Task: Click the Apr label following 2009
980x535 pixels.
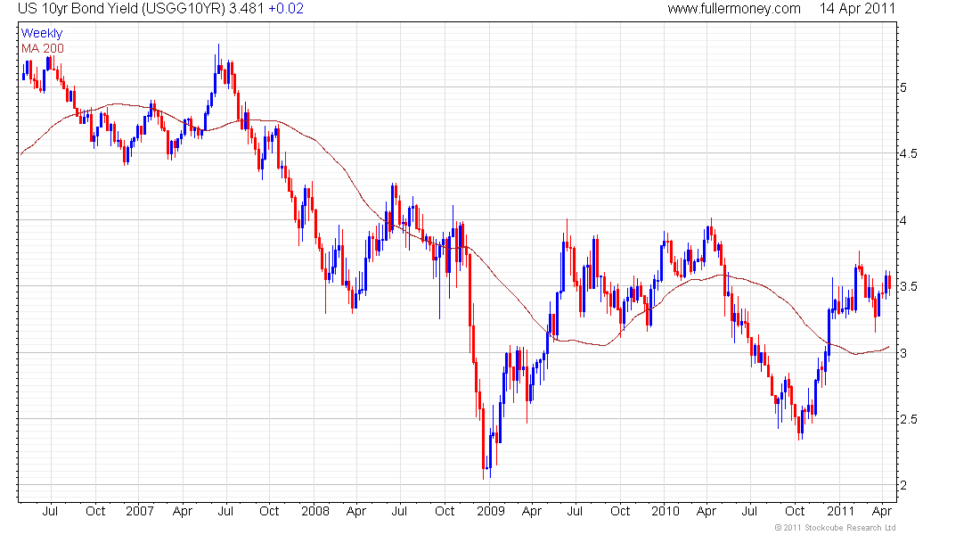Action: click(x=532, y=511)
